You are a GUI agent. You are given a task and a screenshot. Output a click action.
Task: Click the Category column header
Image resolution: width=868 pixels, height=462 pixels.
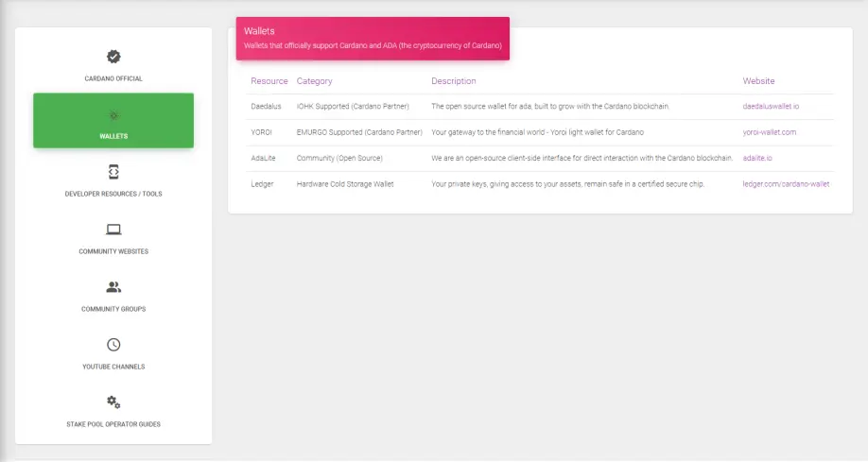315,81
